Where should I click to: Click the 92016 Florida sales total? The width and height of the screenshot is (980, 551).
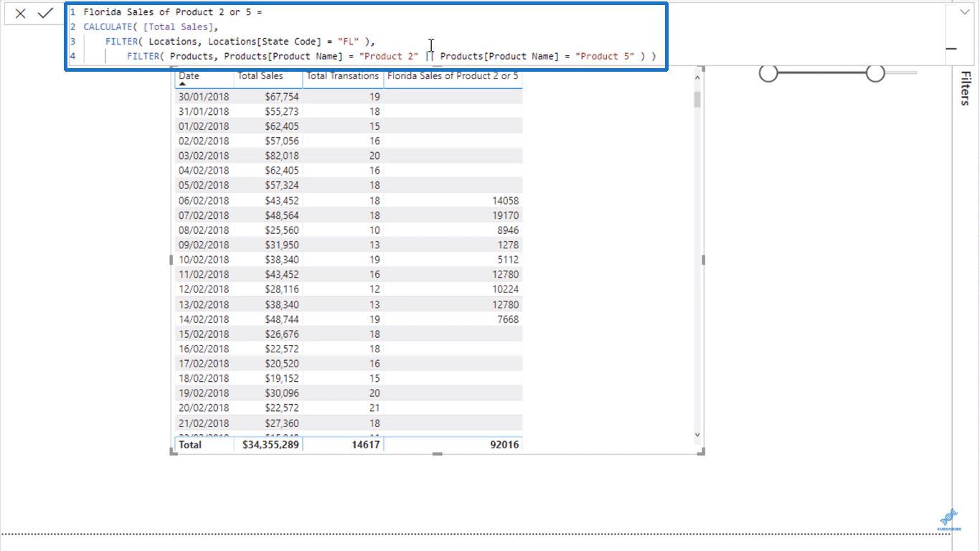click(x=504, y=445)
